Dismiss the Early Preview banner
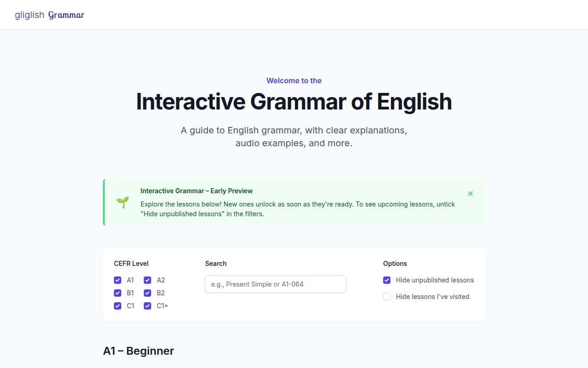Viewport: 588px width, 368px height. (x=470, y=194)
